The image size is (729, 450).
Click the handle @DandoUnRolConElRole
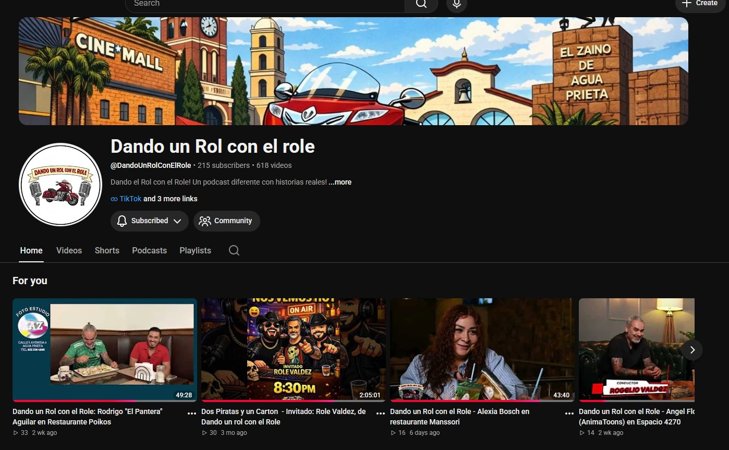click(x=151, y=165)
